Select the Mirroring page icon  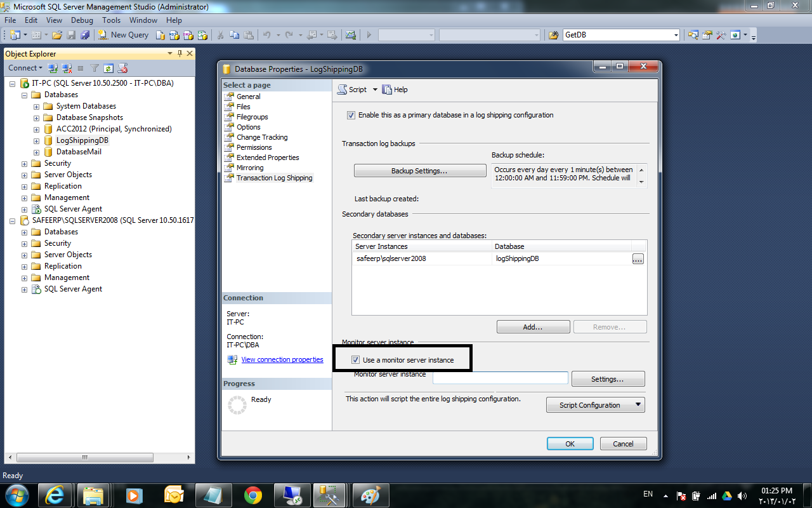click(230, 168)
